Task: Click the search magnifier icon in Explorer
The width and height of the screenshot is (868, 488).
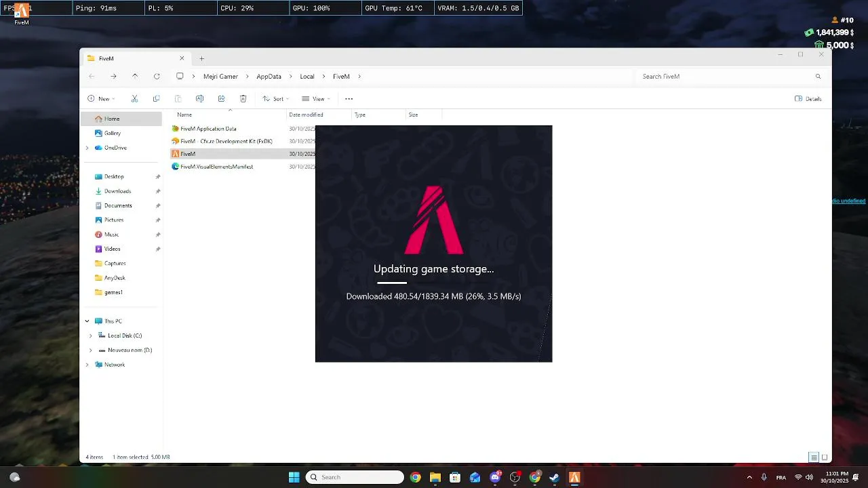Action: [x=818, y=77]
